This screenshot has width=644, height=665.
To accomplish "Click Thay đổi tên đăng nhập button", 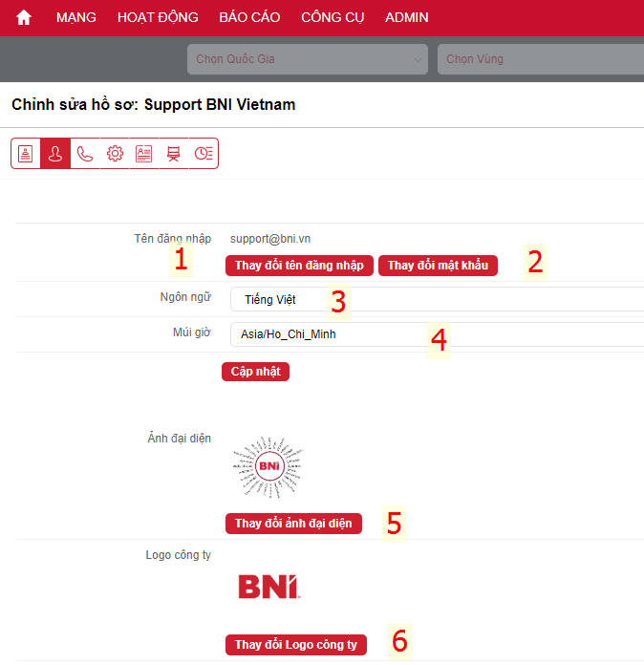I will pyautogui.click(x=299, y=266).
